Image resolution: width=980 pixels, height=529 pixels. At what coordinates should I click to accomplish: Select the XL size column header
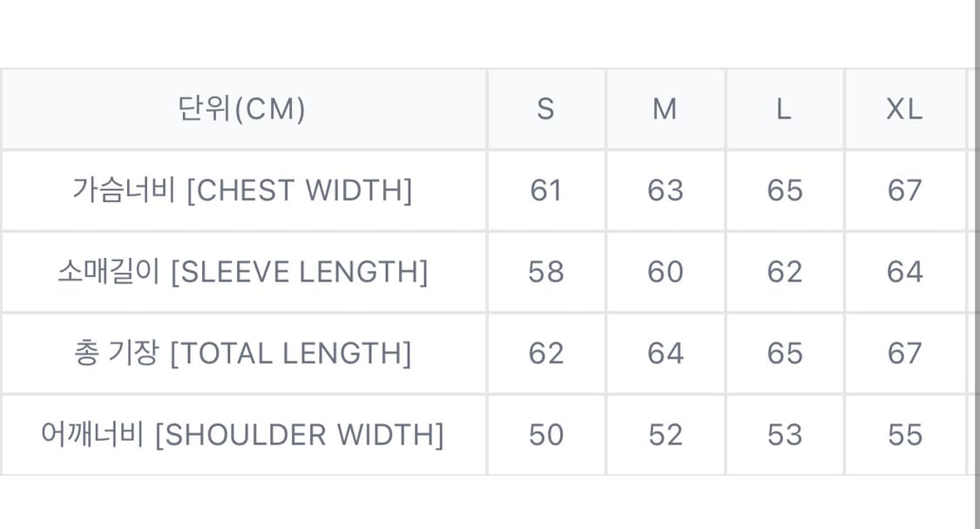point(904,109)
